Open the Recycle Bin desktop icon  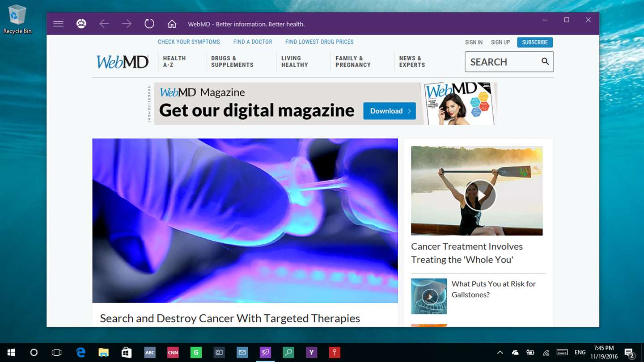pyautogui.click(x=17, y=19)
